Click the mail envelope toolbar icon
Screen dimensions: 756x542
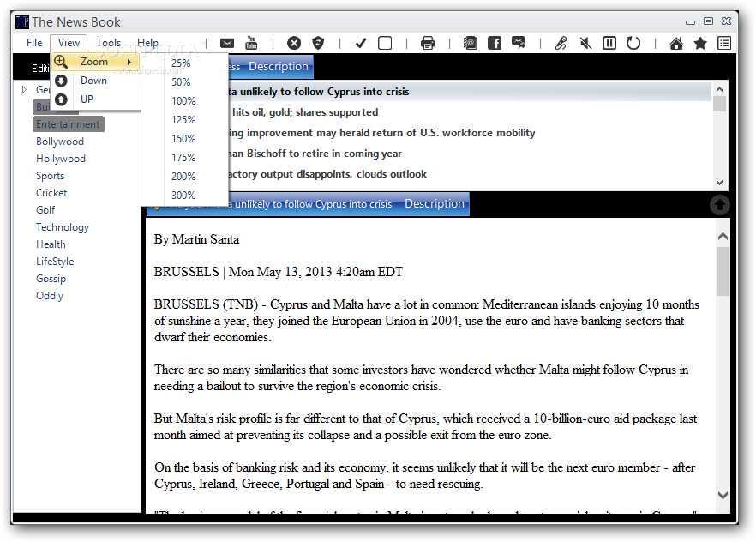(x=226, y=44)
